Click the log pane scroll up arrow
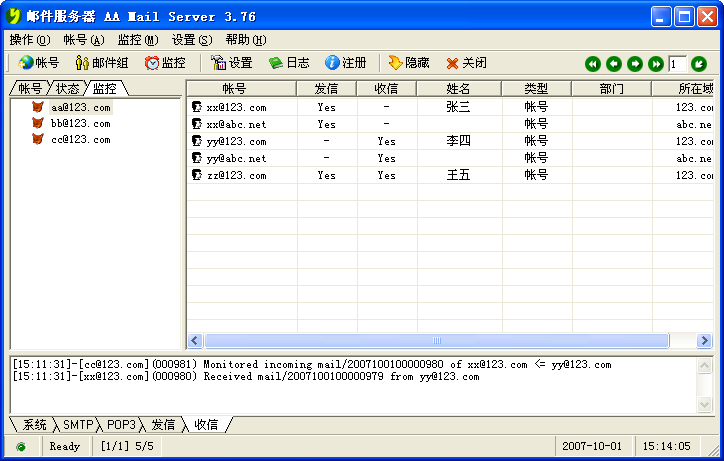724x461 pixels. pyautogui.click(x=704, y=366)
